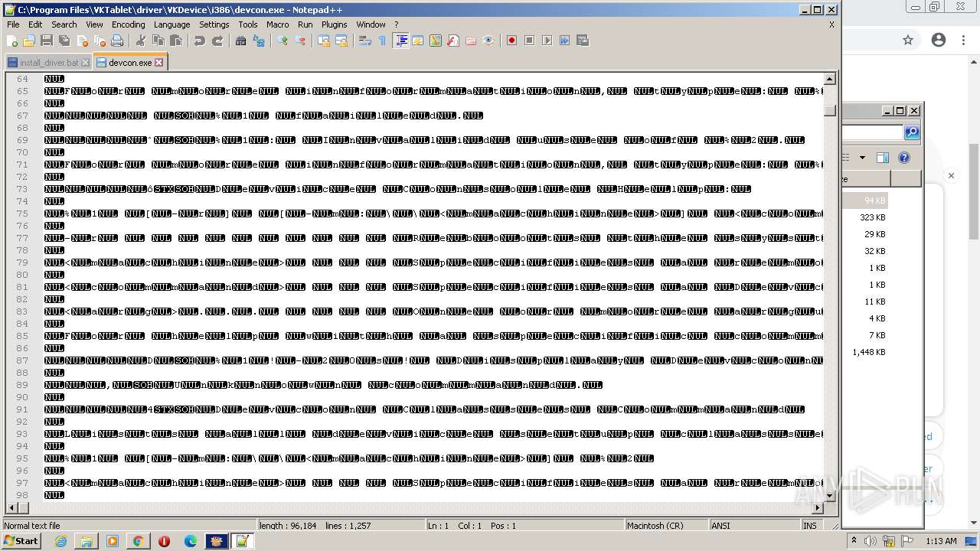
Task: Click the Macintosh (CR) line-ending status field
Action: [x=665, y=526]
